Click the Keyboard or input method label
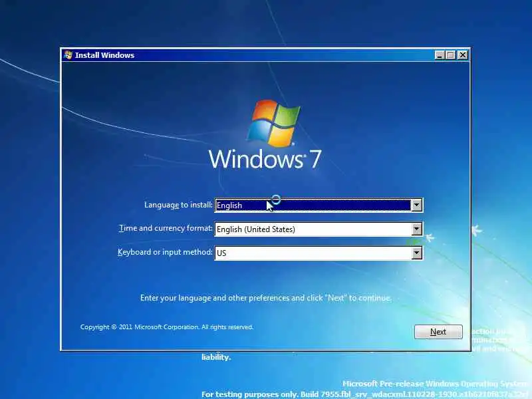 [165, 252]
